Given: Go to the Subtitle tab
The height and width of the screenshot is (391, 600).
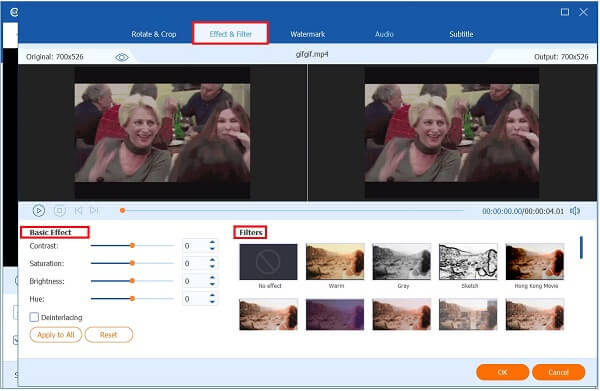Looking at the screenshot, I should 461,34.
